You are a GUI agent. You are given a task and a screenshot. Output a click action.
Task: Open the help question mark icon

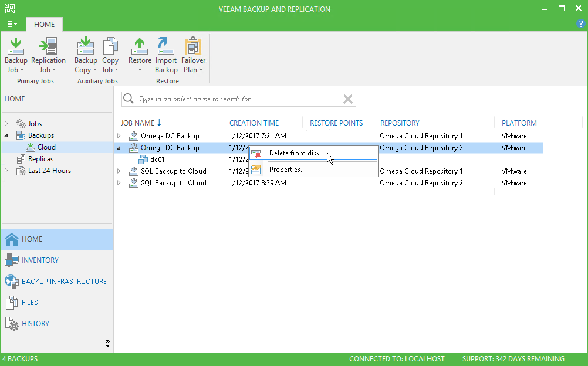point(580,24)
